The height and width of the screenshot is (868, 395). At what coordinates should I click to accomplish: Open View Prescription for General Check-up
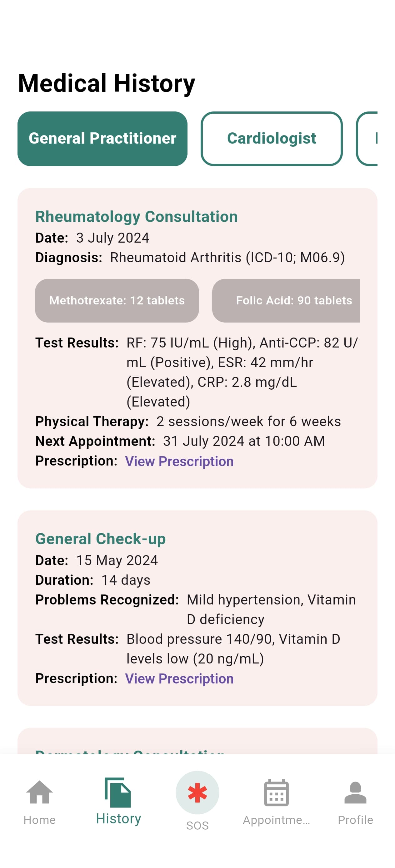(x=179, y=678)
